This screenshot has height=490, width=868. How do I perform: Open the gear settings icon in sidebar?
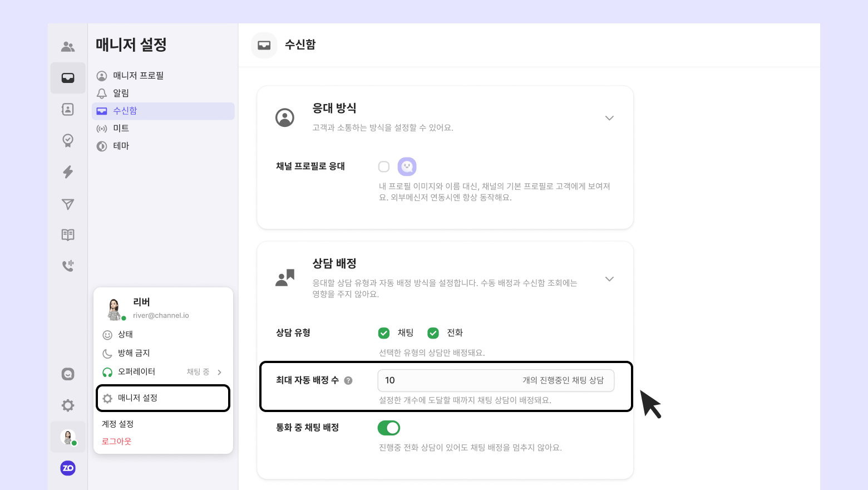coord(68,405)
